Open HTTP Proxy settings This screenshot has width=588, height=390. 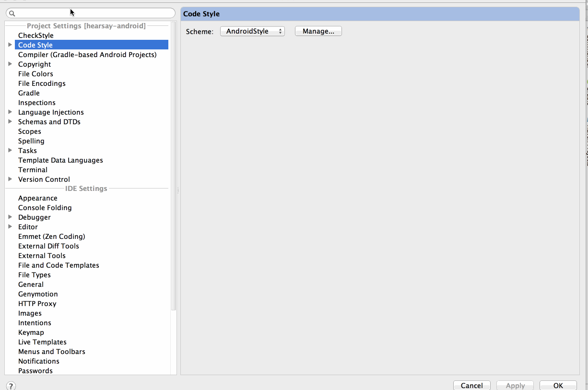coord(37,304)
